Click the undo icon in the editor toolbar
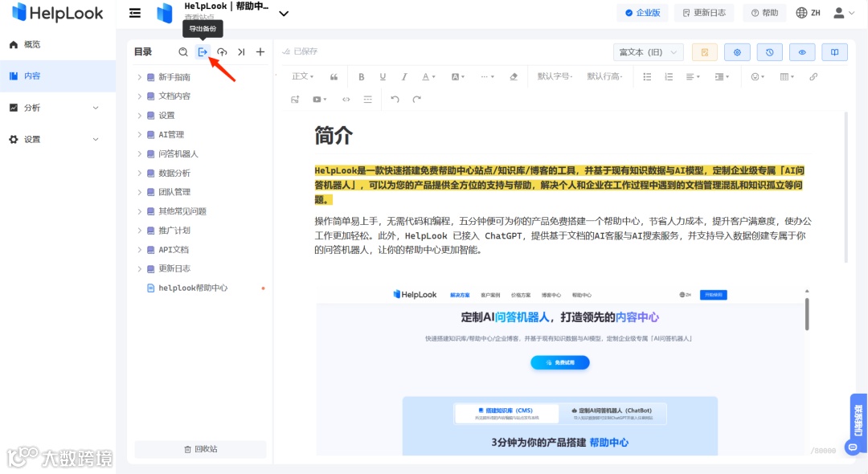This screenshot has height=474, width=868. point(394,99)
